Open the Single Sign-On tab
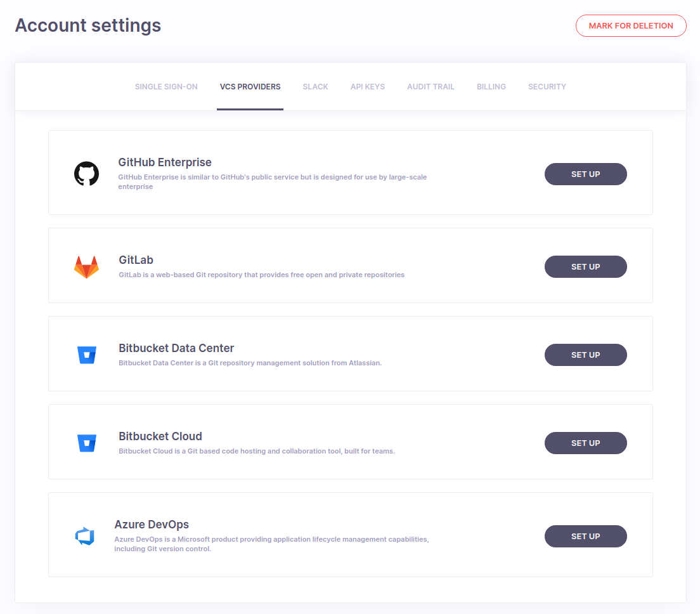 tap(166, 87)
